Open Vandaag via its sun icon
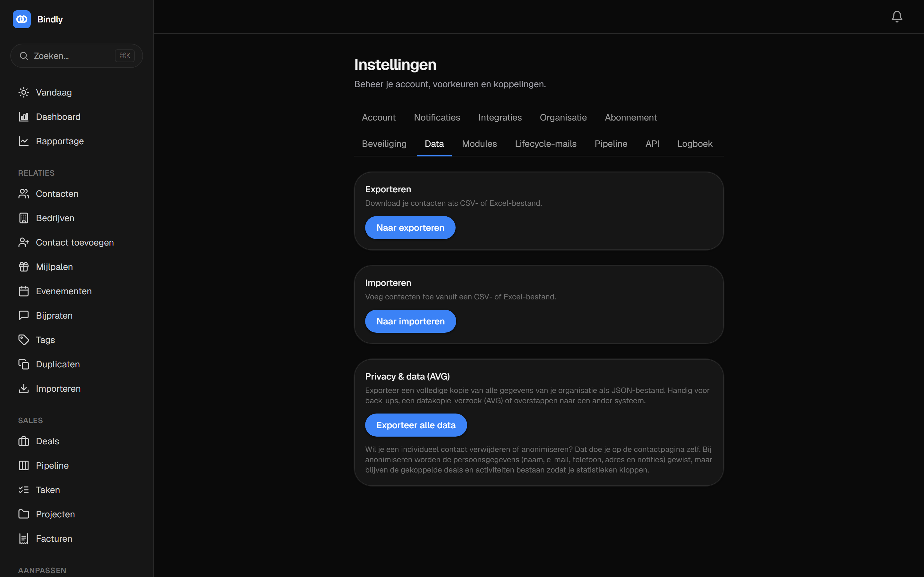Screen dimensions: 924x577 point(24,92)
